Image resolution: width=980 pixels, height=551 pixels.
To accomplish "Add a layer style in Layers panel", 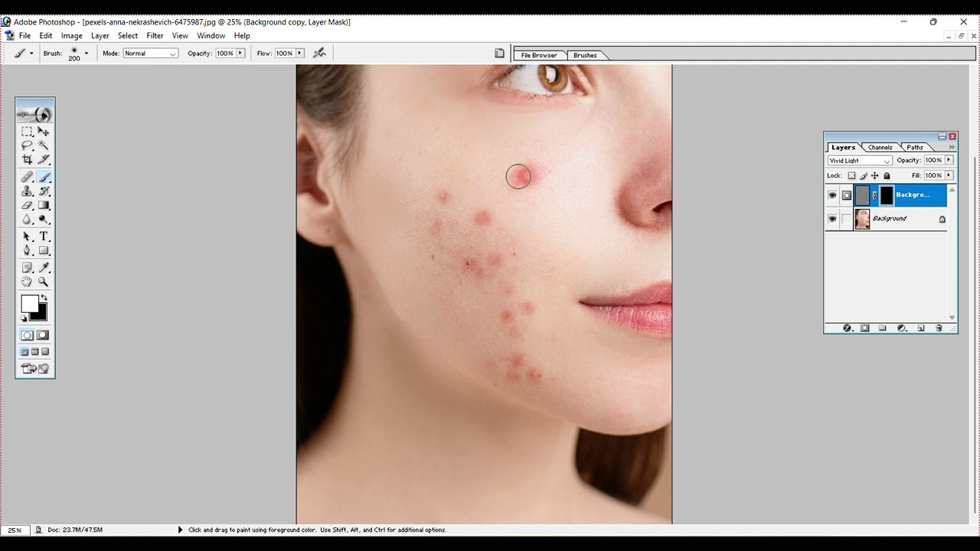I will (x=848, y=328).
